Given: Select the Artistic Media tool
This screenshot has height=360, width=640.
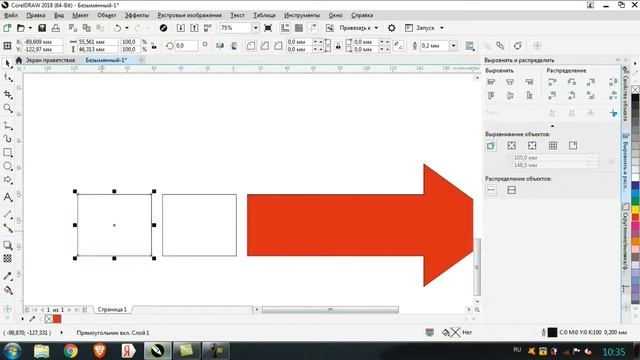Looking at the screenshot, I should tap(7, 139).
